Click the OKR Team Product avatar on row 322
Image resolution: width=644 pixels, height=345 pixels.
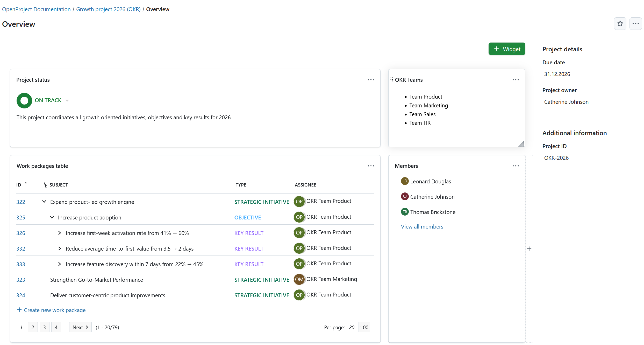[299, 201]
